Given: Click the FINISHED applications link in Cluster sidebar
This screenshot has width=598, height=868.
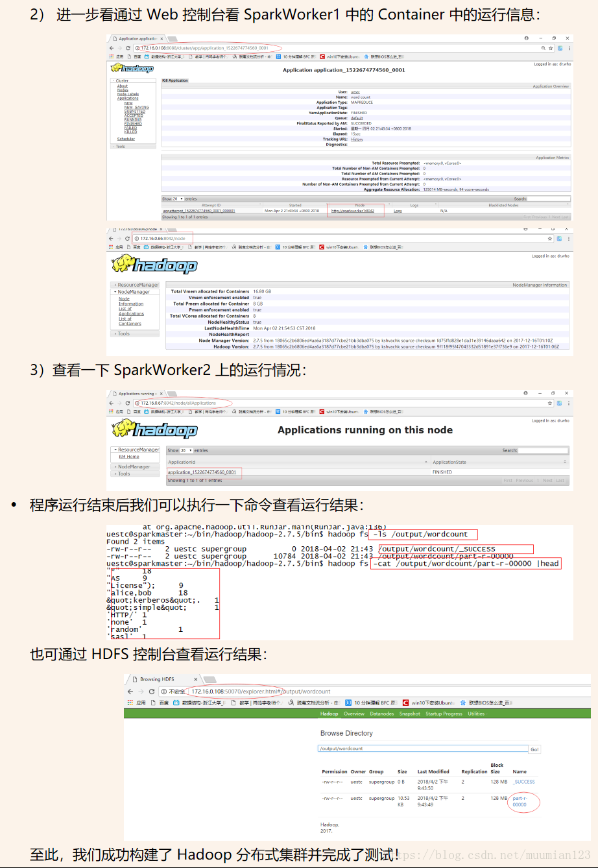Looking at the screenshot, I should (133, 124).
